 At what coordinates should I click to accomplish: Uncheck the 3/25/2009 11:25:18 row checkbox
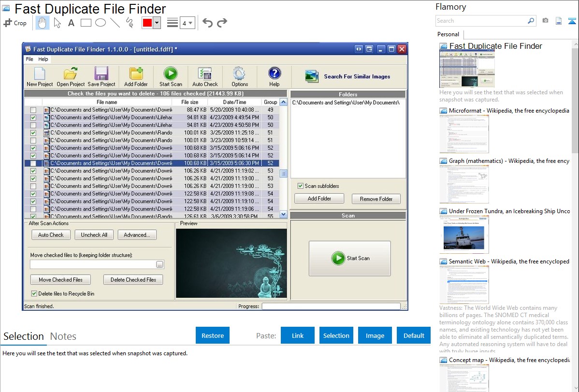[33, 132]
